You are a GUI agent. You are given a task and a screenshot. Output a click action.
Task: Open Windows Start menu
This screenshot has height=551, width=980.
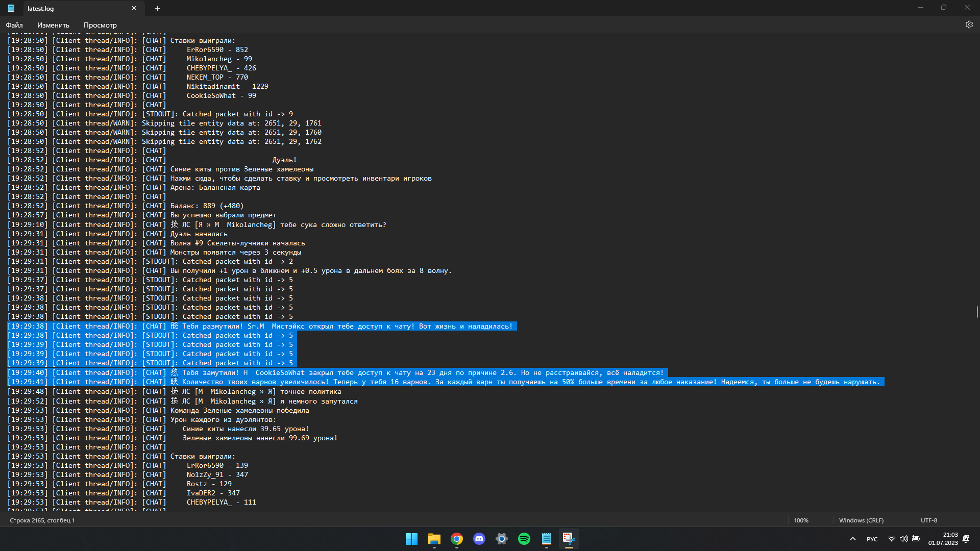pos(411,539)
